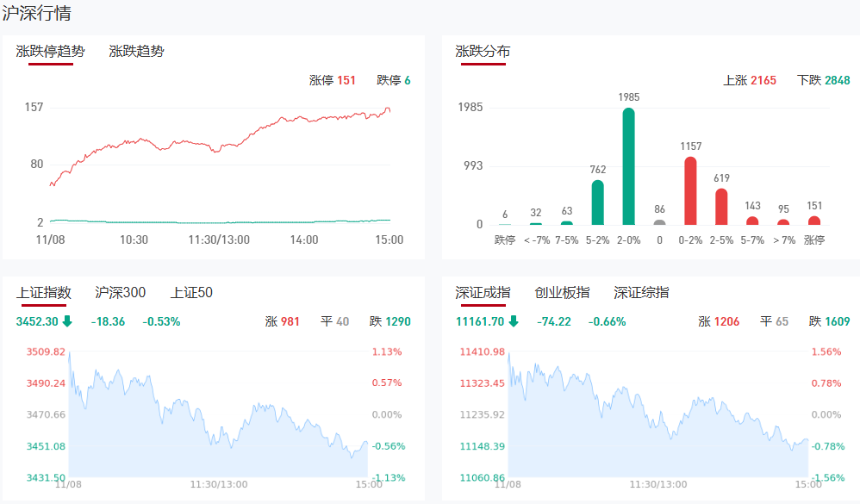Click the green down arrow beside 11161.70
Image resolution: width=860 pixels, height=504 pixels.
click(514, 321)
